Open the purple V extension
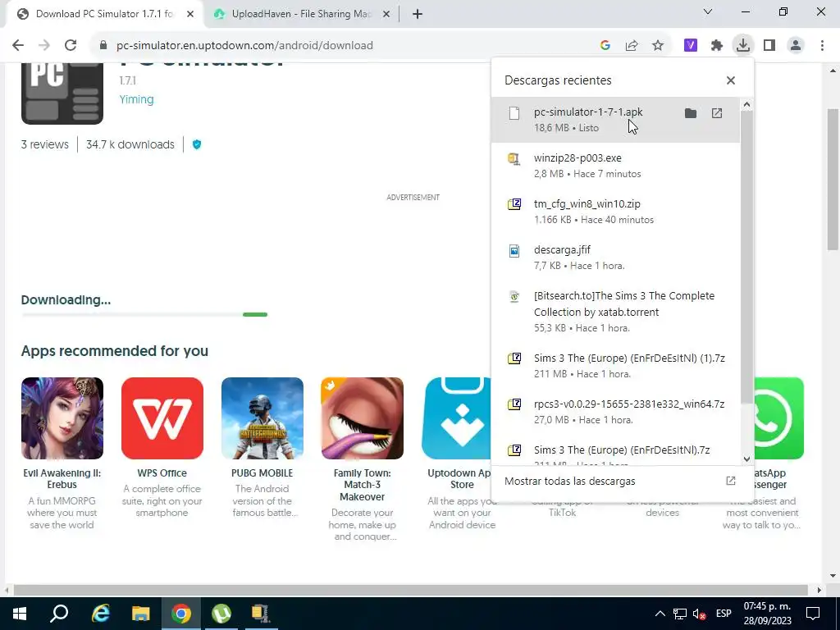The image size is (840, 630). click(691, 46)
